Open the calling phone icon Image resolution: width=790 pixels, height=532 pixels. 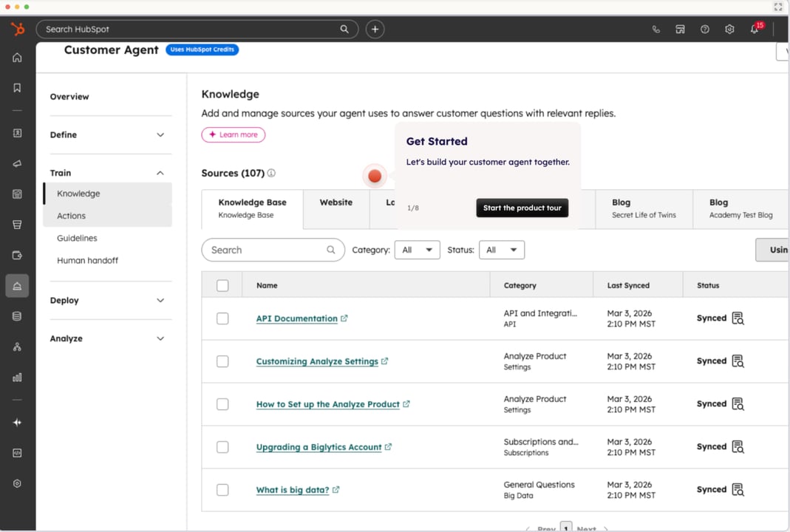[656, 30]
